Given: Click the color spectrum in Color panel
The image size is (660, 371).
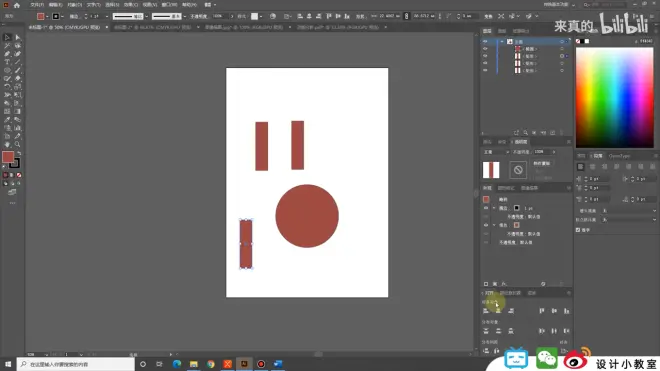Looking at the screenshot, I should point(615,97).
